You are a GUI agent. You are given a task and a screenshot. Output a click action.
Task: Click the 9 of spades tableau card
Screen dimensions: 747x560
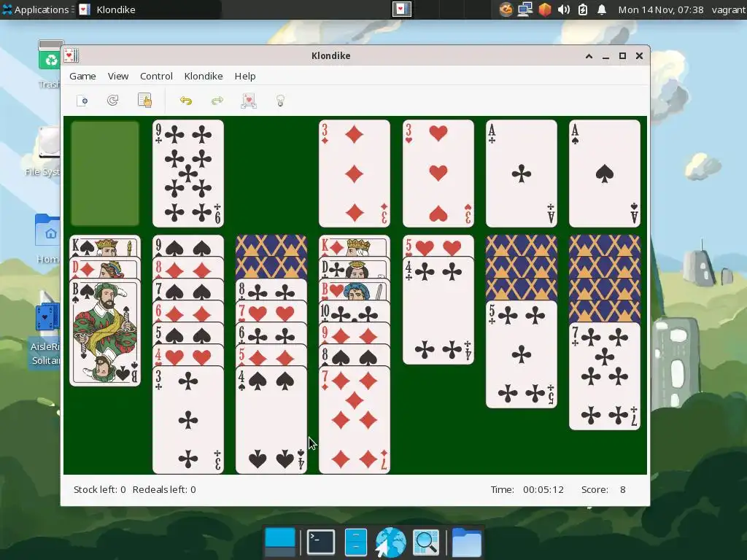tap(188, 246)
